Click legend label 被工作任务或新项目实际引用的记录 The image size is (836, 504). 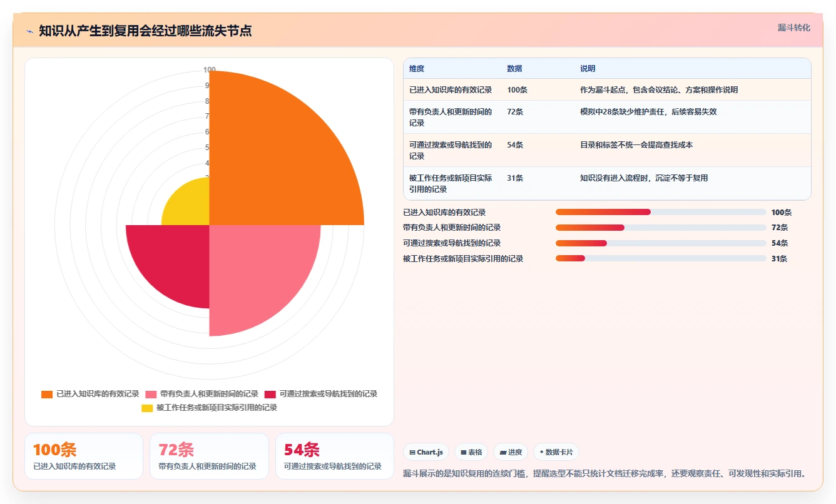tap(217, 408)
